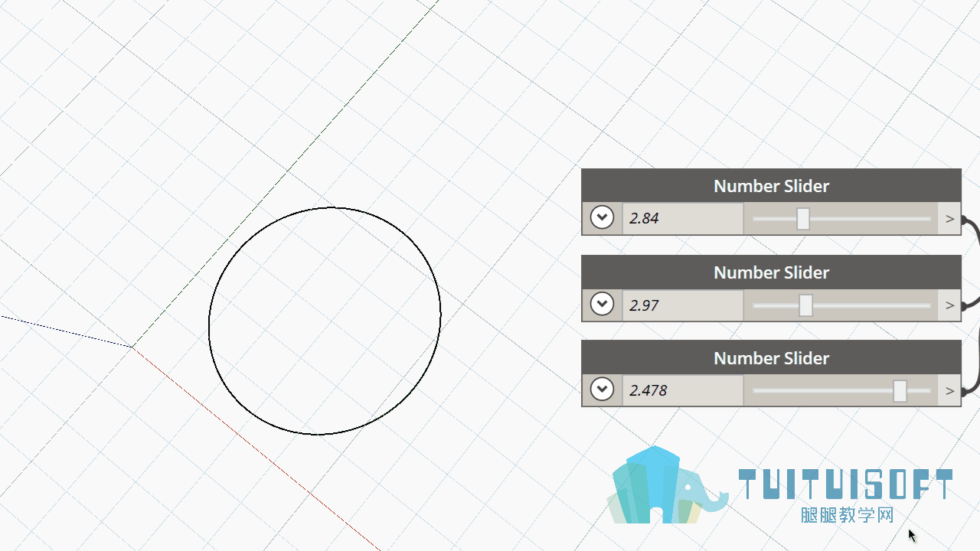980x551 pixels.
Task: Select the Number Slider node title above 2.478
Action: coord(771,358)
